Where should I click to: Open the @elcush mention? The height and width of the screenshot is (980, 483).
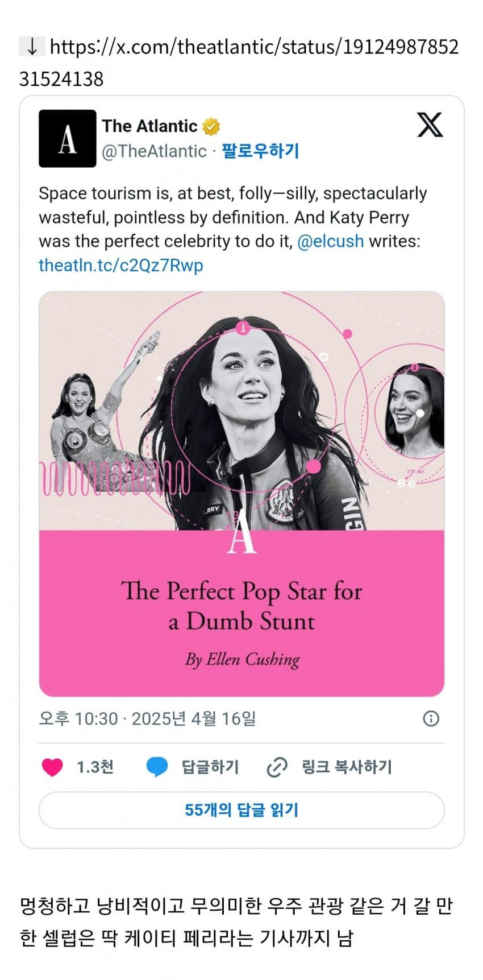click(330, 241)
